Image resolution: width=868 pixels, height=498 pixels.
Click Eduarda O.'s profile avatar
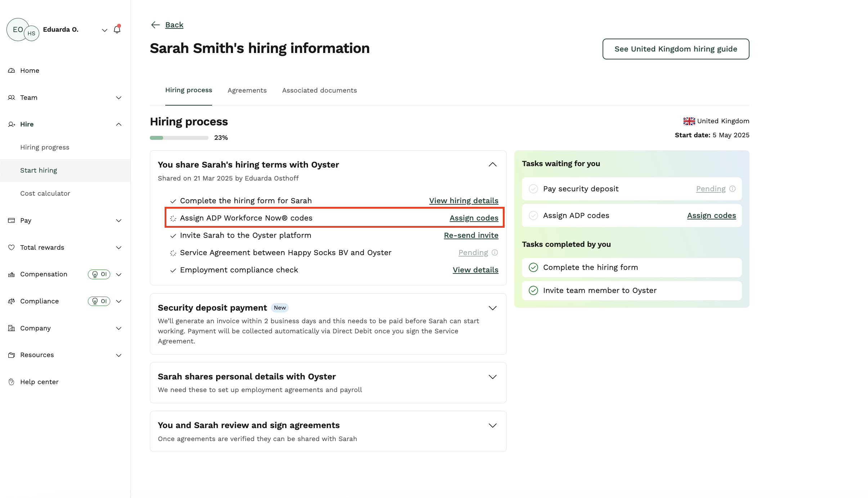[17, 29]
